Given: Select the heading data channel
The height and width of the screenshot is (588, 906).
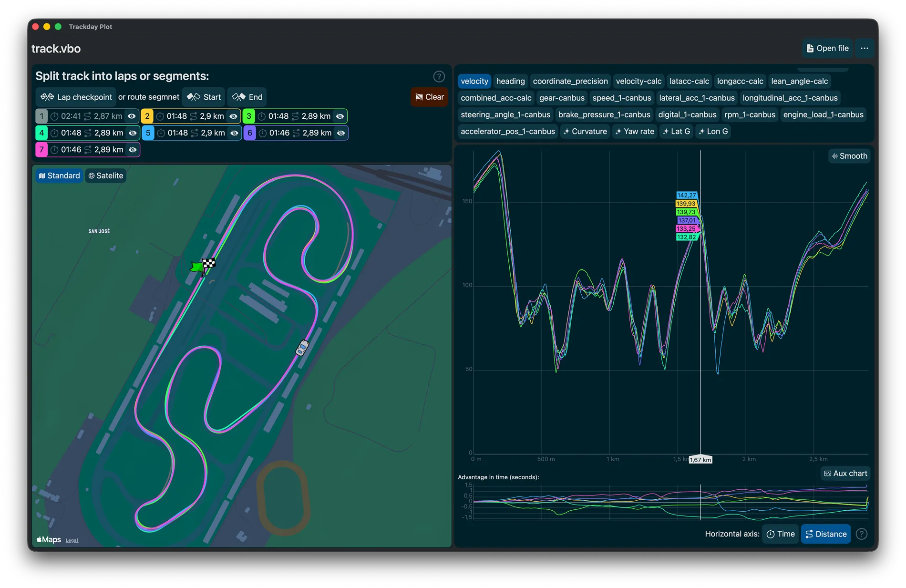Looking at the screenshot, I should (x=510, y=81).
